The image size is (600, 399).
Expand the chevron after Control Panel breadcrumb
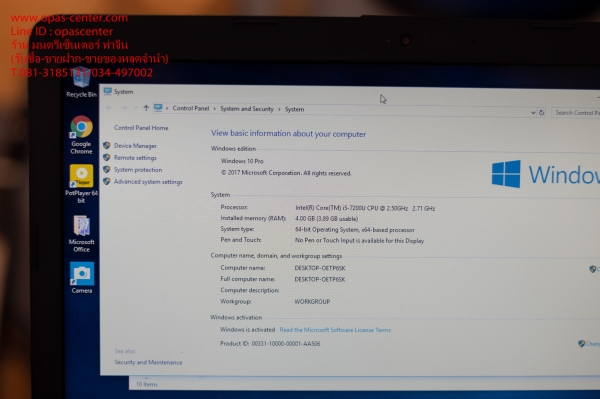(x=214, y=109)
